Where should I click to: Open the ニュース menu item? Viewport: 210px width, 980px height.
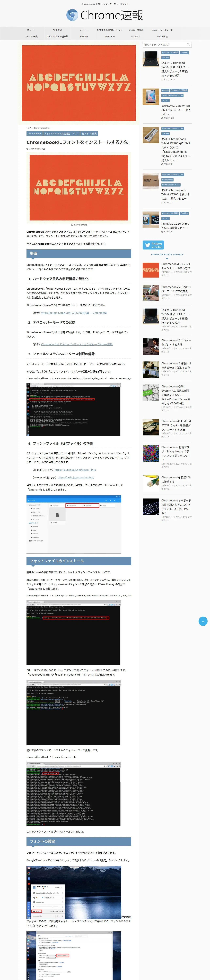coord(31,30)
